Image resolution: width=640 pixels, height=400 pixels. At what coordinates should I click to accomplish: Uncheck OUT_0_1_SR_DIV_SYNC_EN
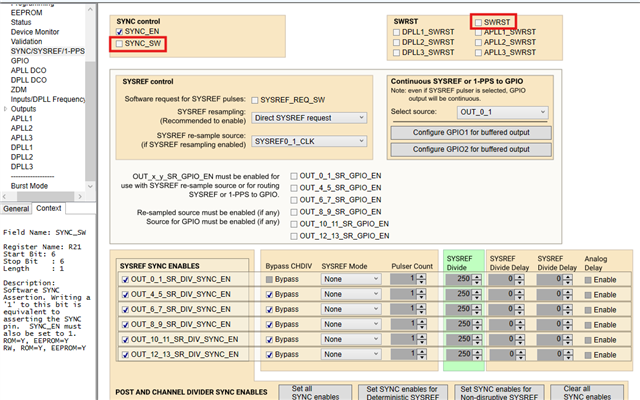(x=125, y=280)
